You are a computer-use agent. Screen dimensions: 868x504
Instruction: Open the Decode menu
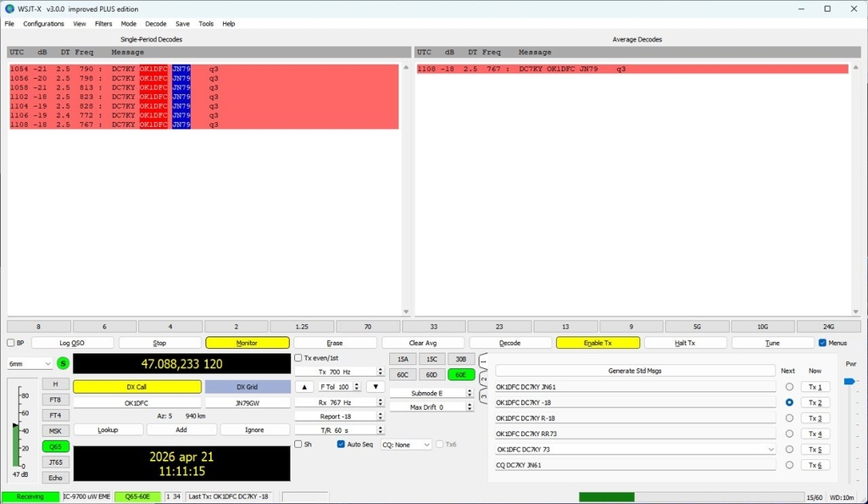(156, 24)
